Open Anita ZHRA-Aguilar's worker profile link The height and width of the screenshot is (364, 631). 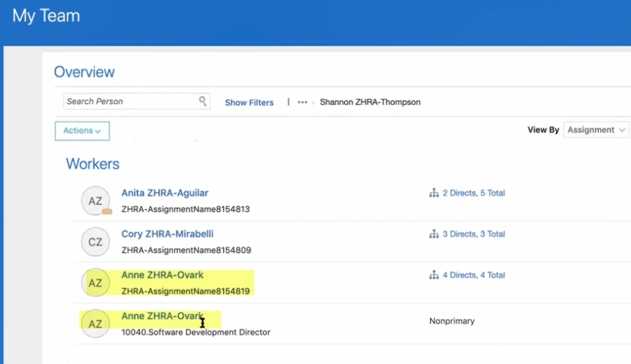pyautogui.click(x=165, y=193)
